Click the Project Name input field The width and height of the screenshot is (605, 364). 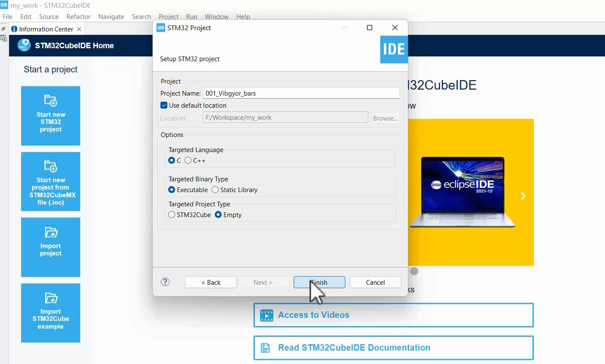pos(301,93)
